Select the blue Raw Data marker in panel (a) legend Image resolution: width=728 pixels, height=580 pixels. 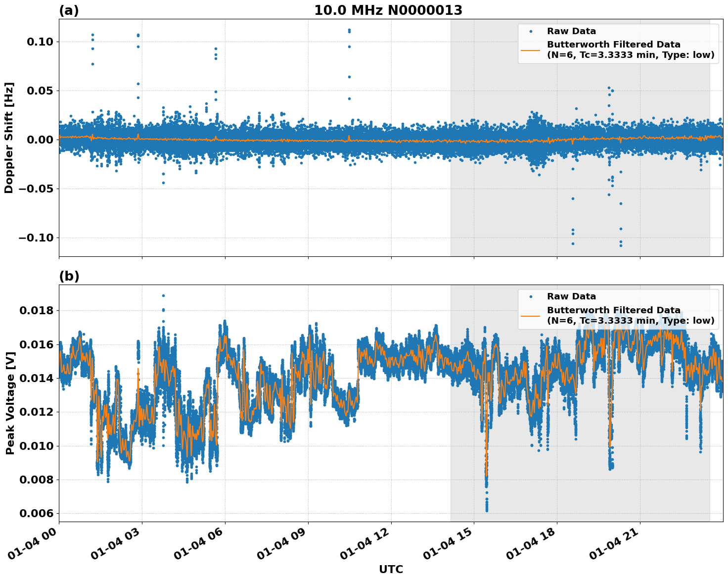(x=532, y=30)
